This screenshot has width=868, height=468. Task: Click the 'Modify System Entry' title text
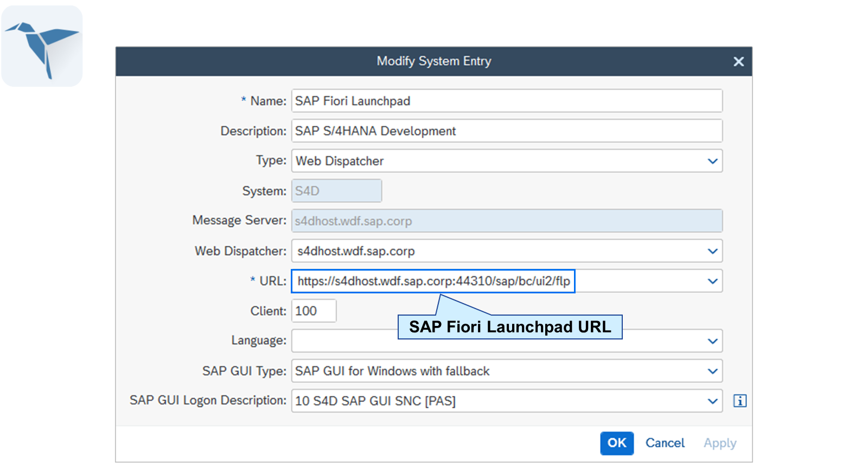tap(434, 61)
